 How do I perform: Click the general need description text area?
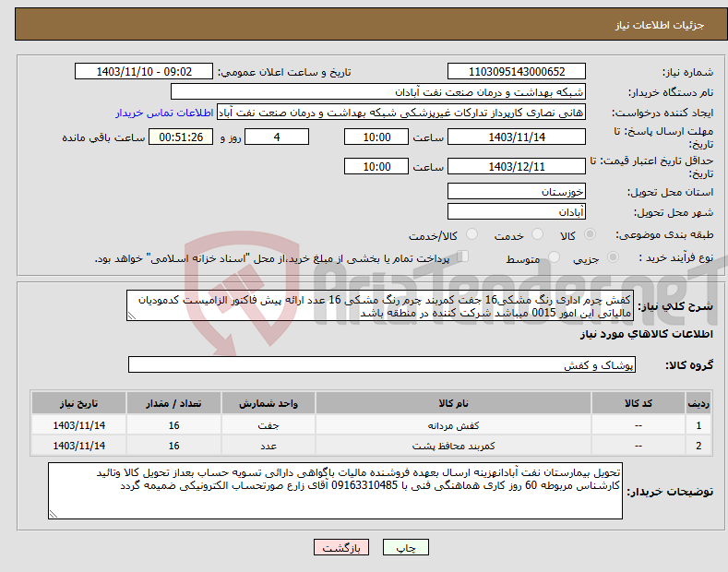(x=380, y=305)
